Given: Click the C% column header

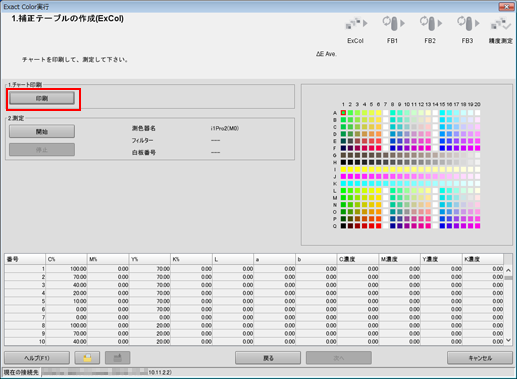Looking at the screenshot, I should point(66,259).
